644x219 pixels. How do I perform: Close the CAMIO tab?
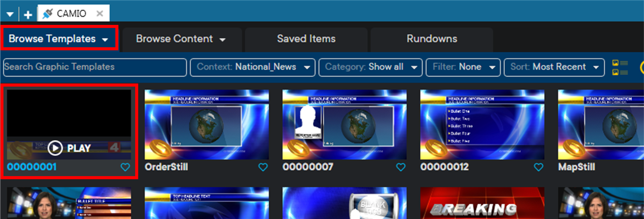(100, 13)
